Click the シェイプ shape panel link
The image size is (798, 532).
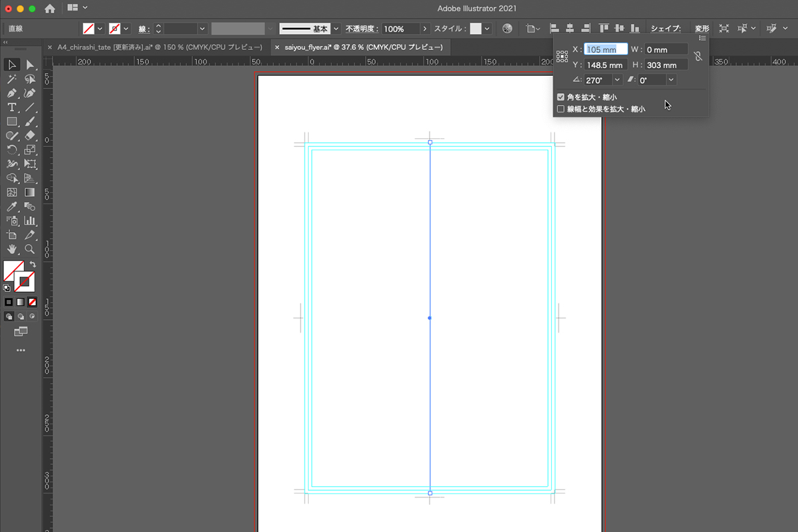point(665,29)
